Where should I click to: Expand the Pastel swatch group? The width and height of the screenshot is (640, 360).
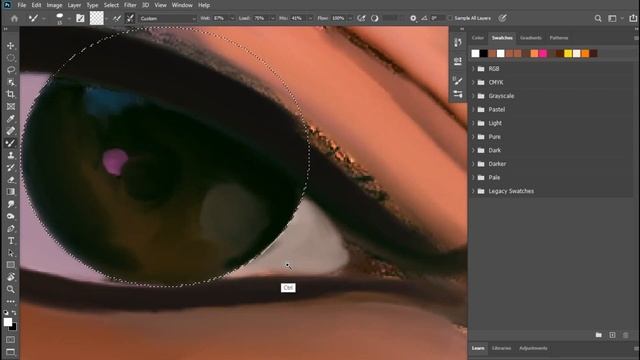[x=473, y=109]
